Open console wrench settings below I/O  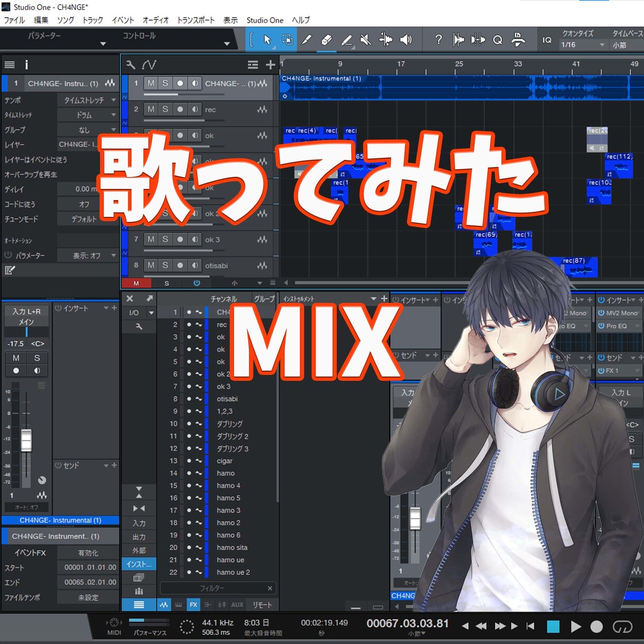tap(139, 327)
